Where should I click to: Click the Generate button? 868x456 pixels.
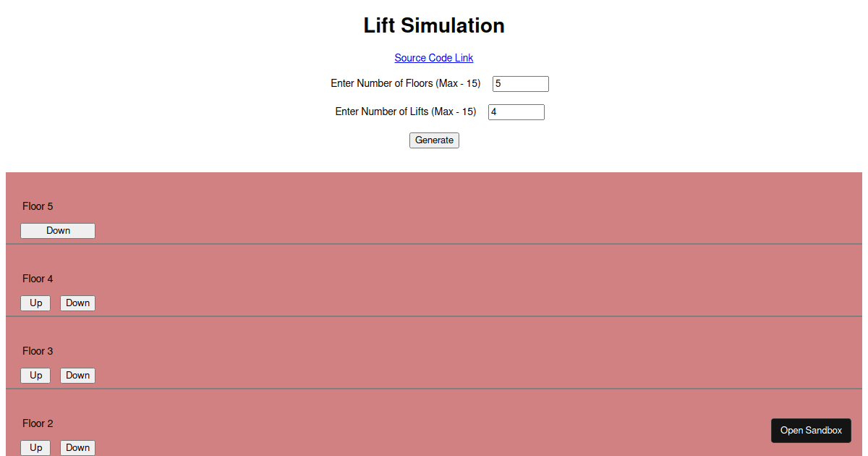[434, 140]
